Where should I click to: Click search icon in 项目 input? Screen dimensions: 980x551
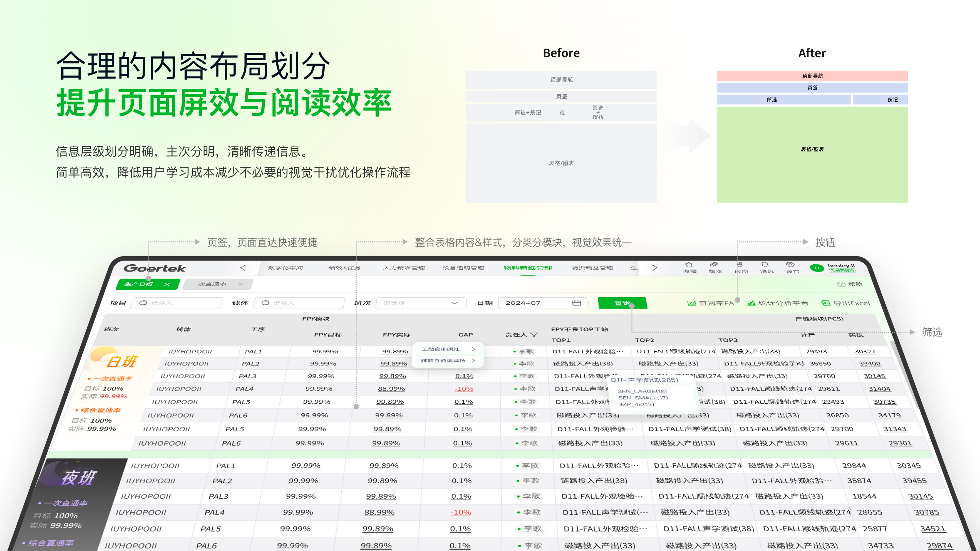click(143, 303)
